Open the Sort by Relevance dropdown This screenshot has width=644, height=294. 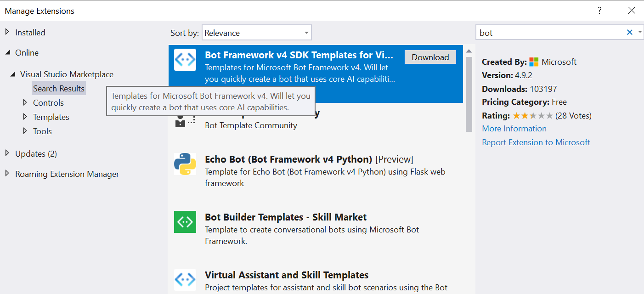tap(256, 32)
